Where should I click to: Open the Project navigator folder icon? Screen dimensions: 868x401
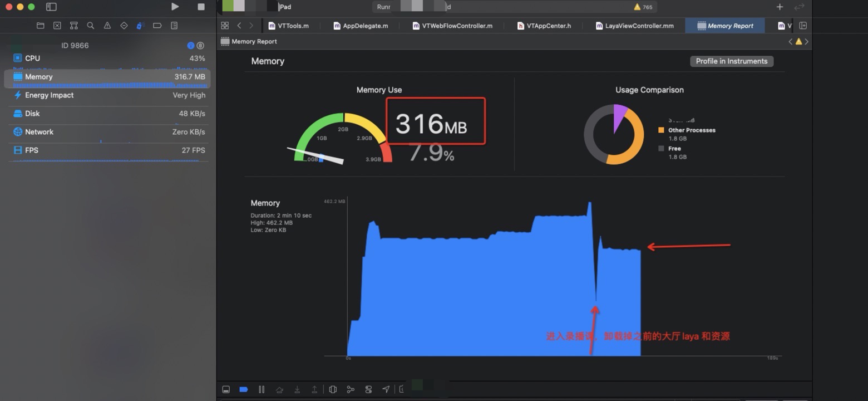(x=40, y=26)
